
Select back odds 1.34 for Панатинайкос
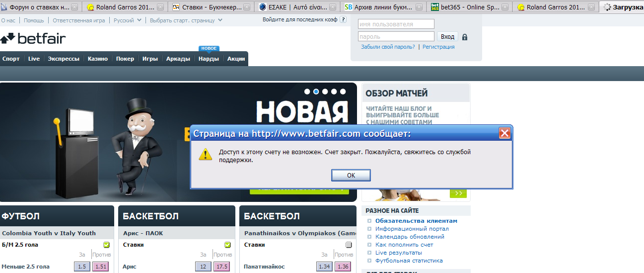tap(324, 267)
